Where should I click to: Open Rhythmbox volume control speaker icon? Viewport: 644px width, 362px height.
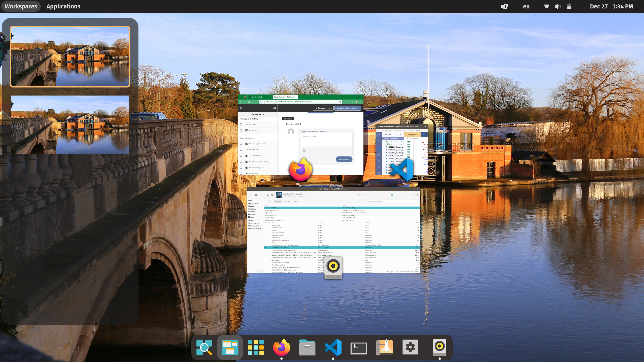coord(413,195)
